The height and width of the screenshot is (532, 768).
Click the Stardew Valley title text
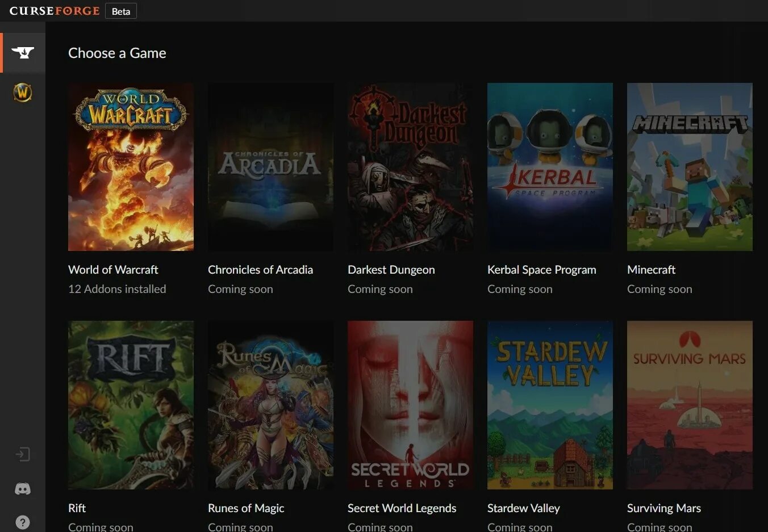[524, 508]
